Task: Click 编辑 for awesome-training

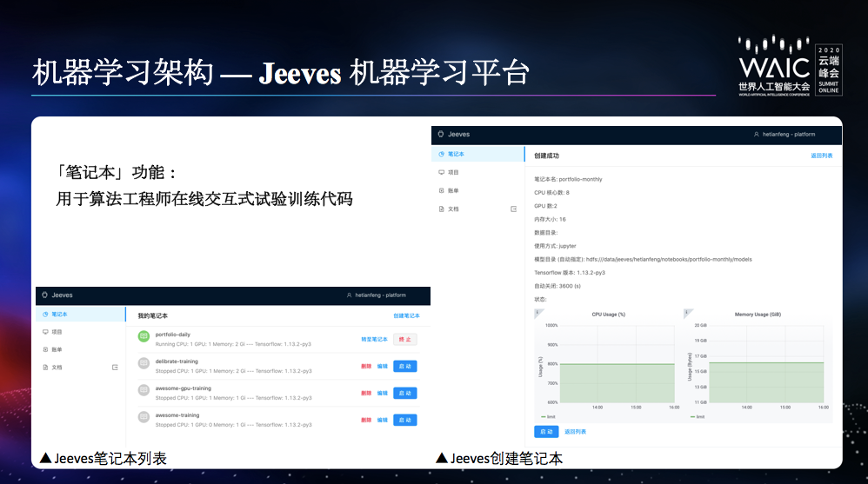Action: click(382, 420)
